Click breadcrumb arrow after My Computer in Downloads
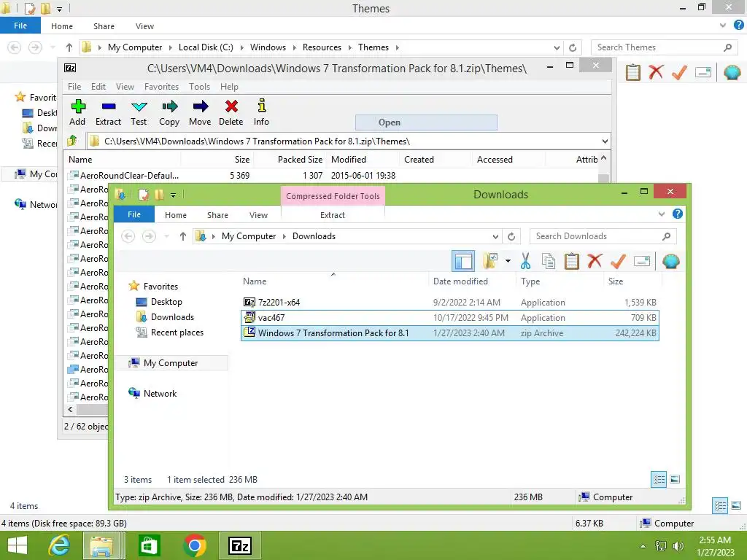This screenshot has width=747, height=560. tap(285, 236)
